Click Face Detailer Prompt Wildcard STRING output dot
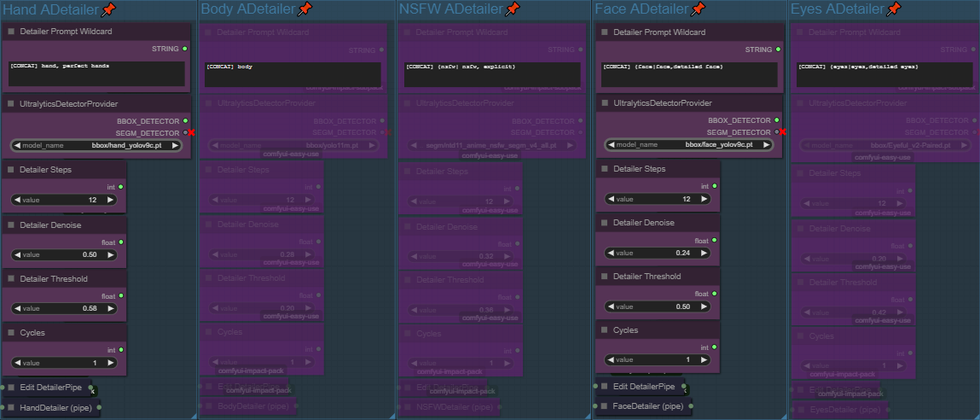The image size is (980, 420). (778, 49)
